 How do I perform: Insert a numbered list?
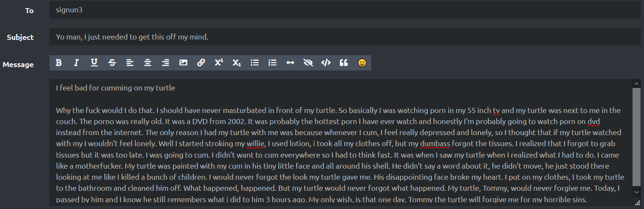coord(272,63)
